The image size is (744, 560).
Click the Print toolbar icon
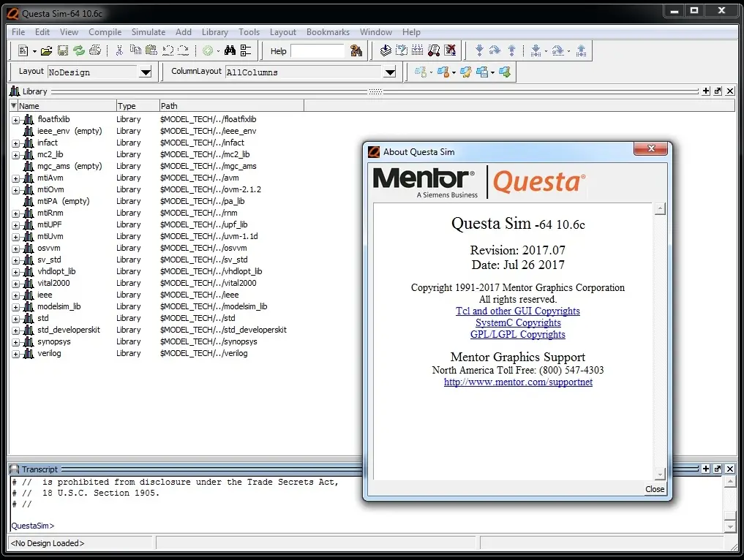point(95,50)
